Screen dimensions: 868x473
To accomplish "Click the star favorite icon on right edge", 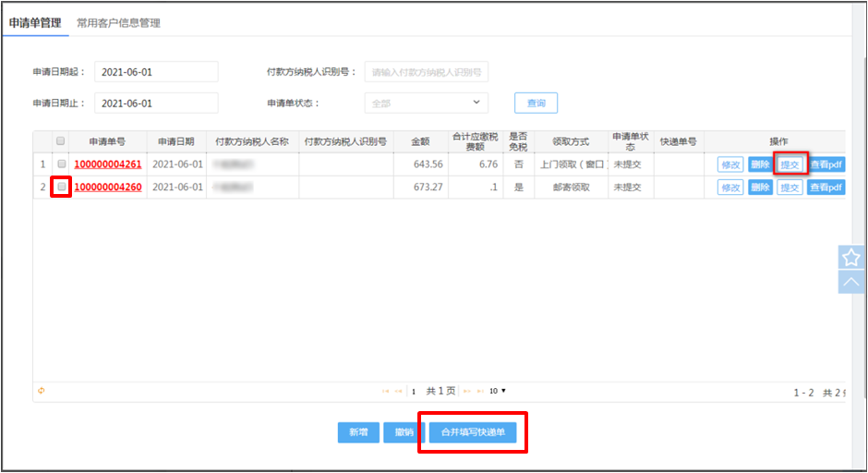I will pos(850,258).
